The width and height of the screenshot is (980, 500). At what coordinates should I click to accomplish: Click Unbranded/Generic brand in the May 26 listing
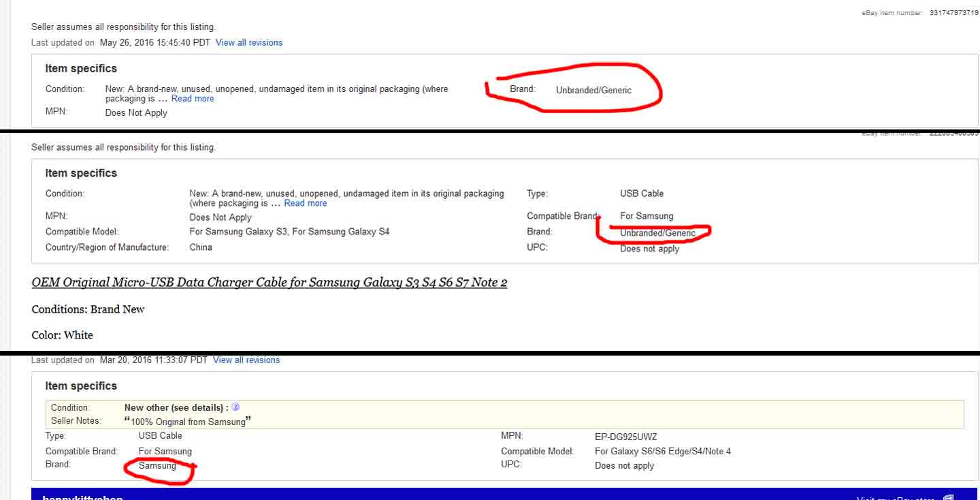click(593, 90)
